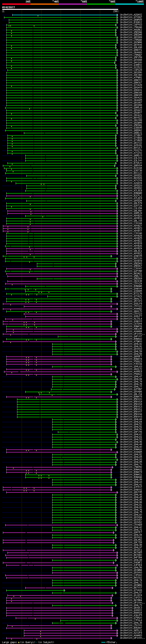Select the UniRef100_B8AKG4 label
Screen dimensions: 146x644
pyautogui.click(x=131, y=613)
